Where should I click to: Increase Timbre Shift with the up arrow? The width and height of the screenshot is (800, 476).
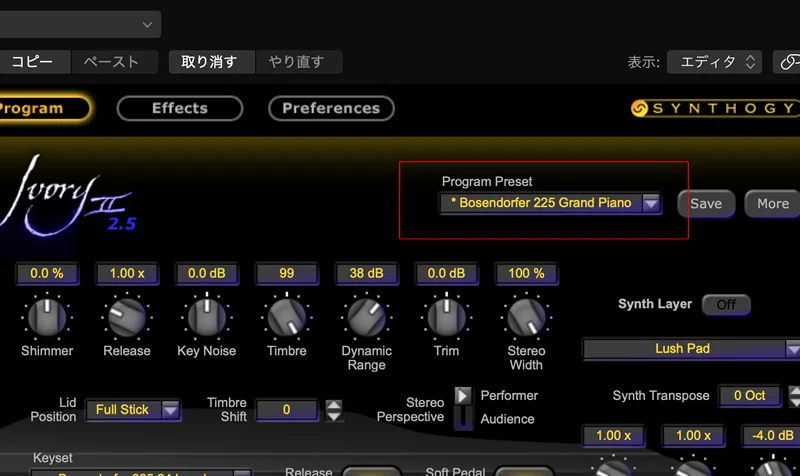[334, 405]
